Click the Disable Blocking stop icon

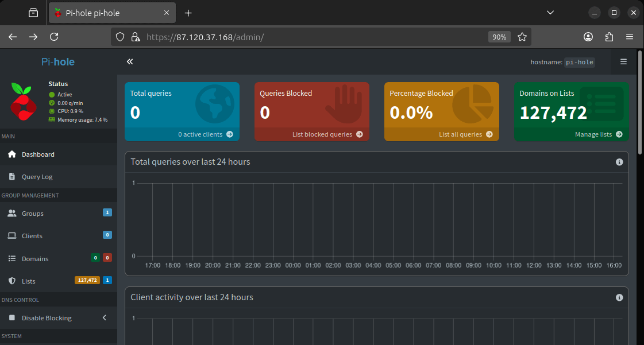[12, 317]
